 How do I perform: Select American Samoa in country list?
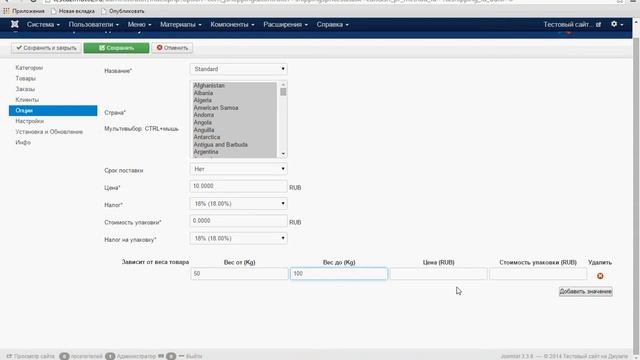point(234,108)
